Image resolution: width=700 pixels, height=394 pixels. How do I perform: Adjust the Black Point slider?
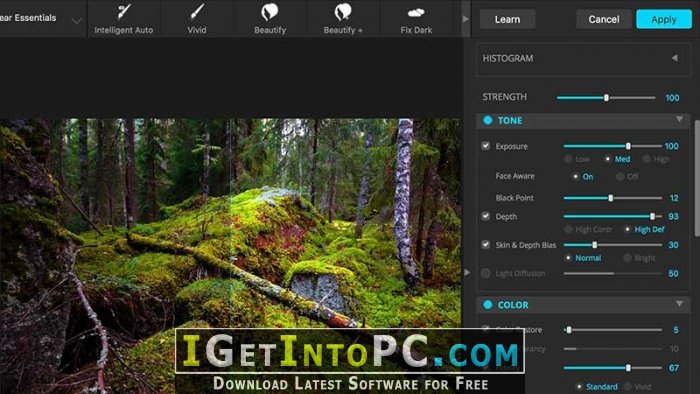pos(612,198)
